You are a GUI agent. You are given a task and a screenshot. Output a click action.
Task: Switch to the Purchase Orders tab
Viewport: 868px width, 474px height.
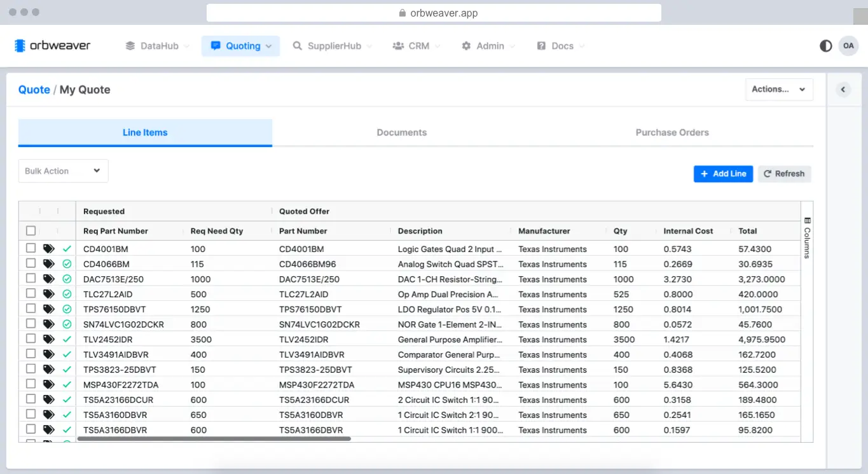pos(672,132)
